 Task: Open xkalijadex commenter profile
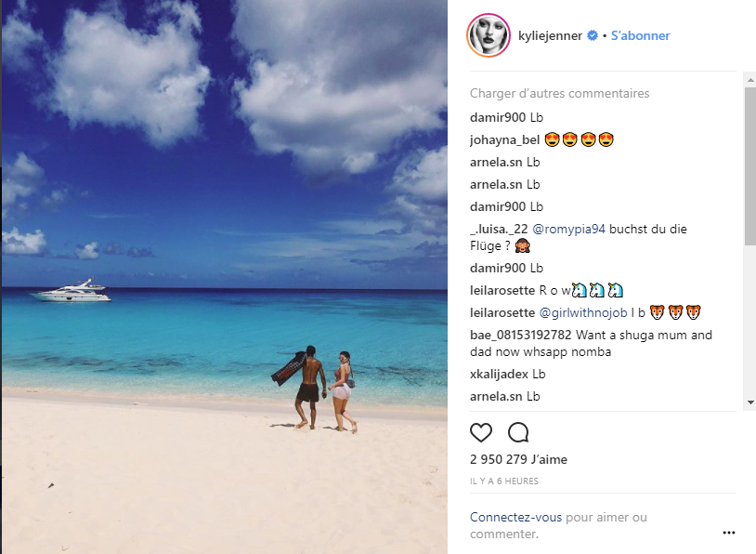499,374
